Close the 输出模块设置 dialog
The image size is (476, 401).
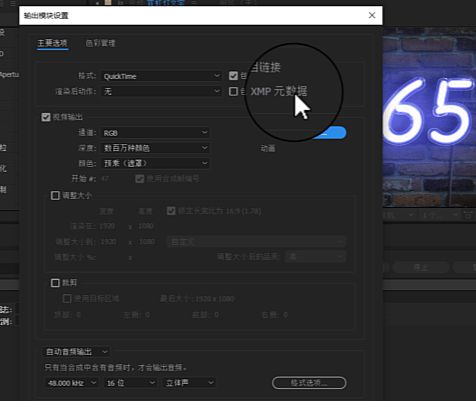pos(372,15)
